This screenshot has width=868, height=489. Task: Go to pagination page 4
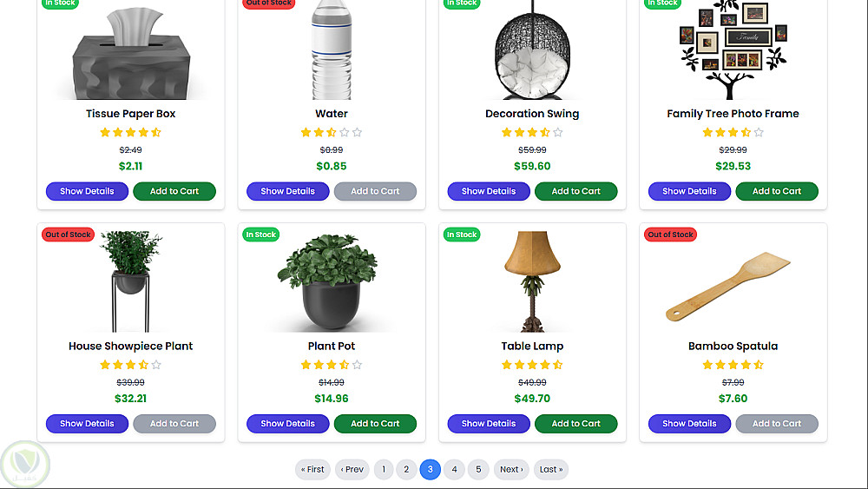(x=454, y=470)
